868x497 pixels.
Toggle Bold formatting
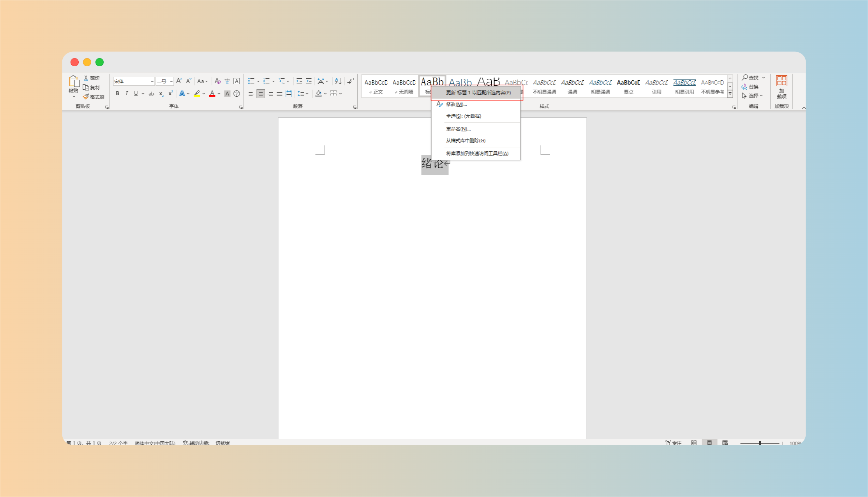point(117,94)
